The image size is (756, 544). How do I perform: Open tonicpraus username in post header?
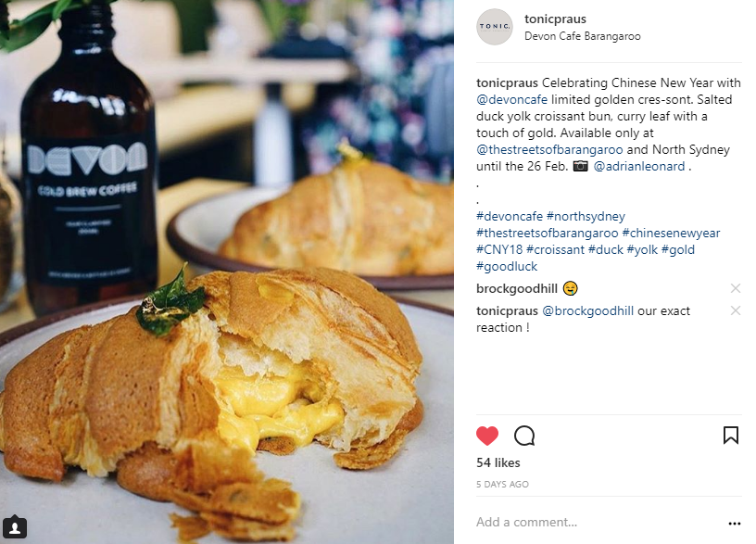point(555,19)
